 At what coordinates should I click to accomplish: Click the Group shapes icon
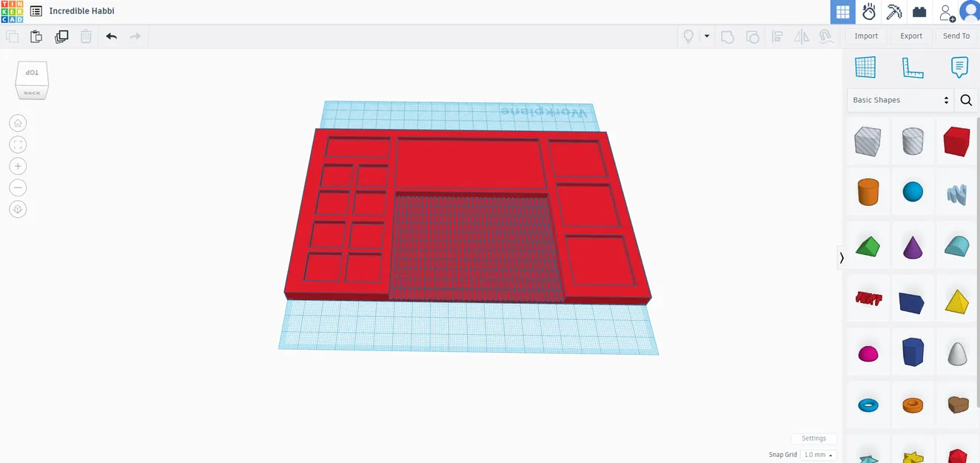tap(728, 36)
